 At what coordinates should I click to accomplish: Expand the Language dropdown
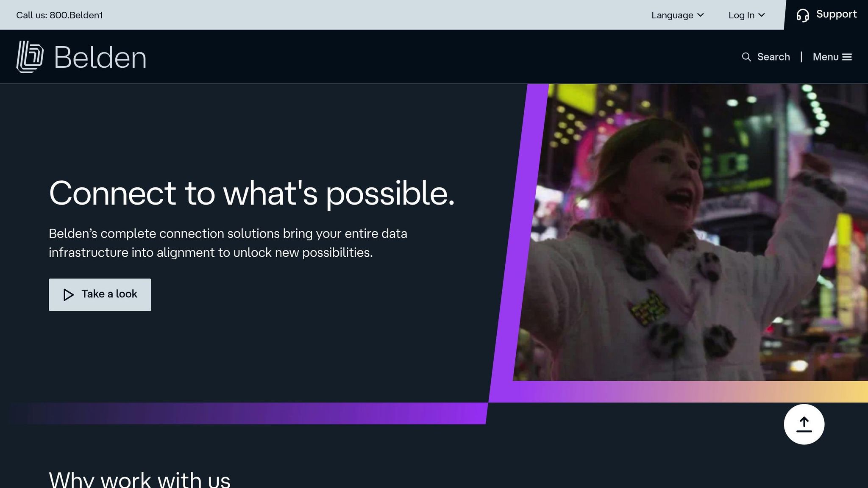click(x=672, y=15)
